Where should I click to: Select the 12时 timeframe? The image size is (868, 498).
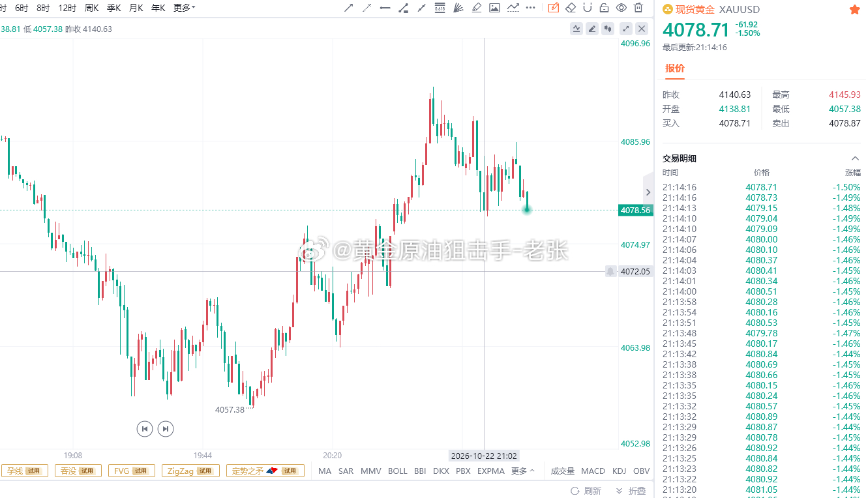tap(67, 8)
